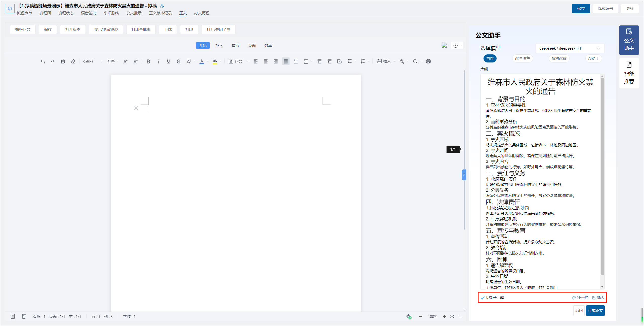
Task: Click the full screen icon in status bar
Action: [x=460, y=316]
